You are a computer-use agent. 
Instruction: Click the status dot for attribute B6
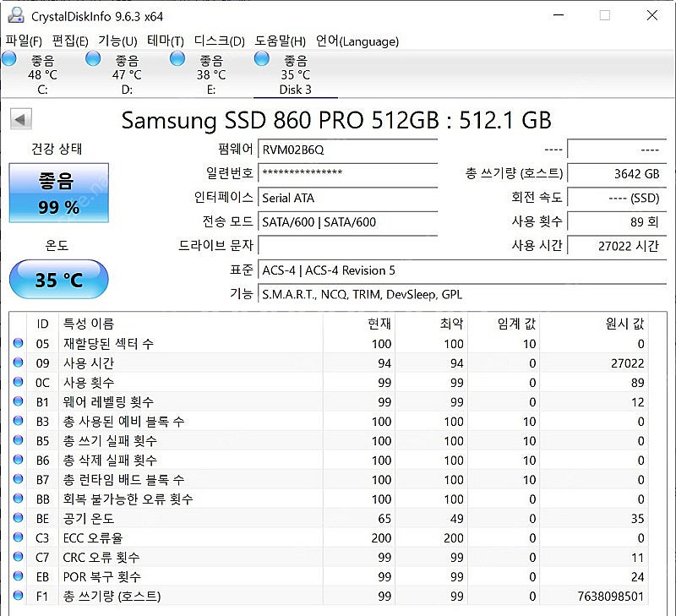pos(18,459)
